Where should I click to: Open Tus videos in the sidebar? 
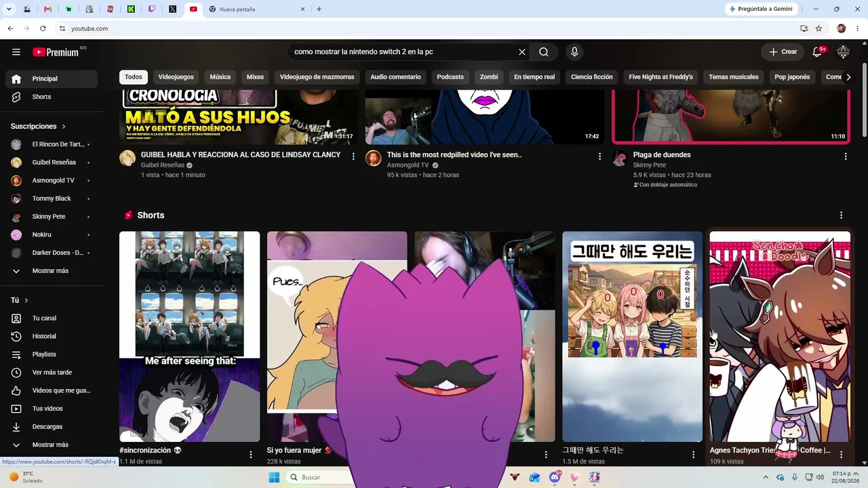[x=52, y=409]
